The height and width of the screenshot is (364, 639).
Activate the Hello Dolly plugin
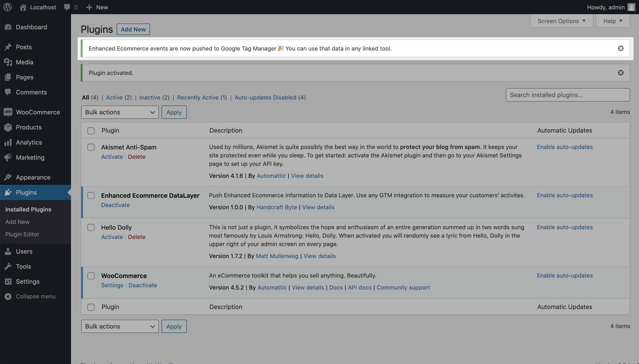click(x=112, y=237)
